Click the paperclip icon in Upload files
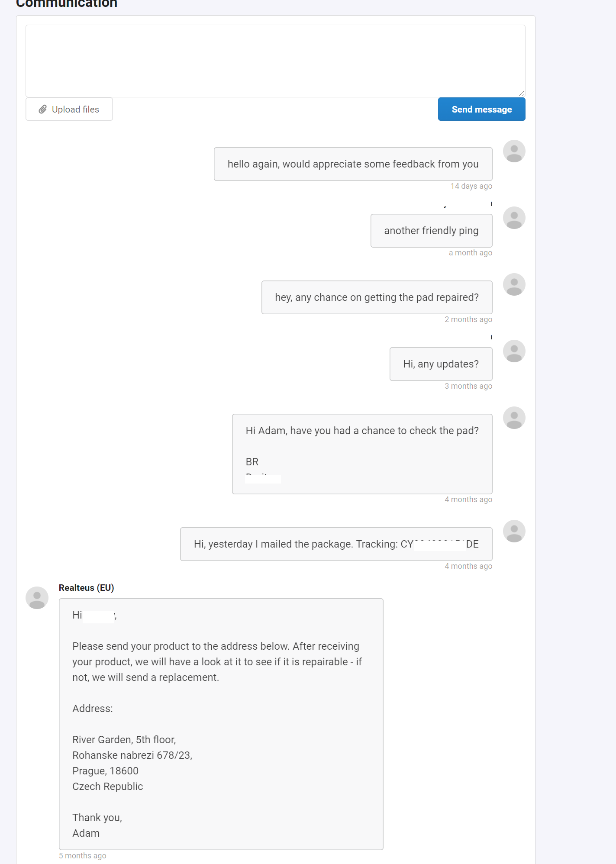 [42, 110]
